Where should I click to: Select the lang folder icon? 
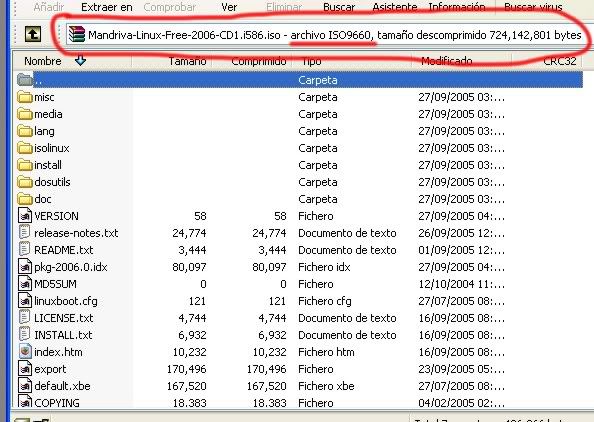pyautogui.click(x=25, y=131)
